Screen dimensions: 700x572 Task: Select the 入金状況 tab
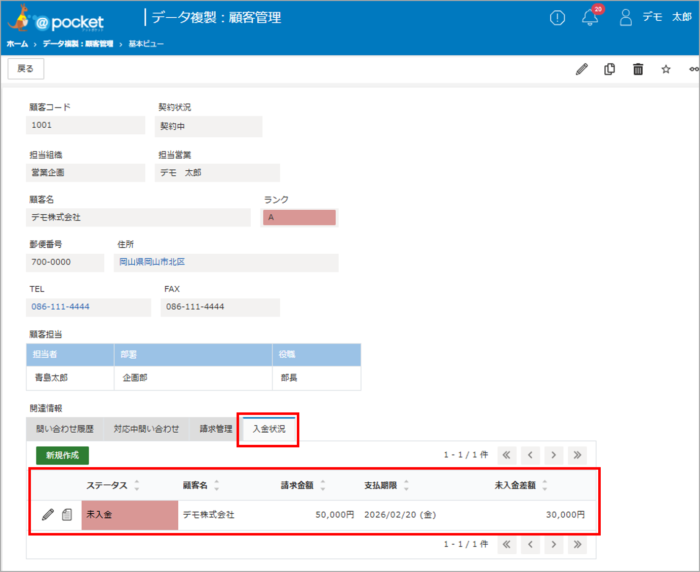[x=269, y=429]
